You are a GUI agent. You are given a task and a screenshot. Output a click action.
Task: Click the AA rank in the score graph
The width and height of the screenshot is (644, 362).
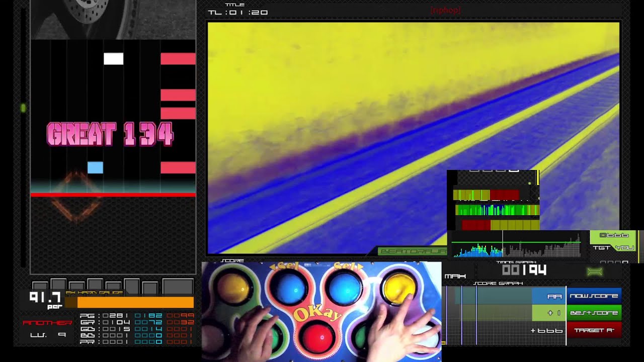point(554,297)
